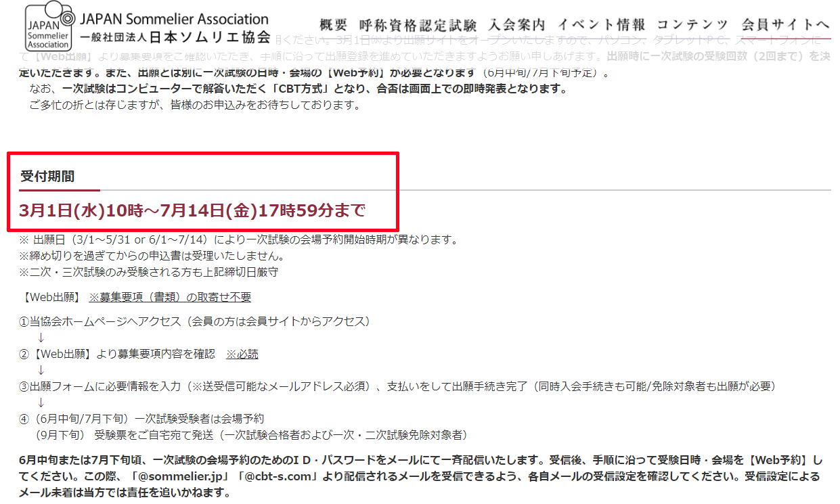
Task: Click the 【Web出願】 label text
Action: point(51,297)
